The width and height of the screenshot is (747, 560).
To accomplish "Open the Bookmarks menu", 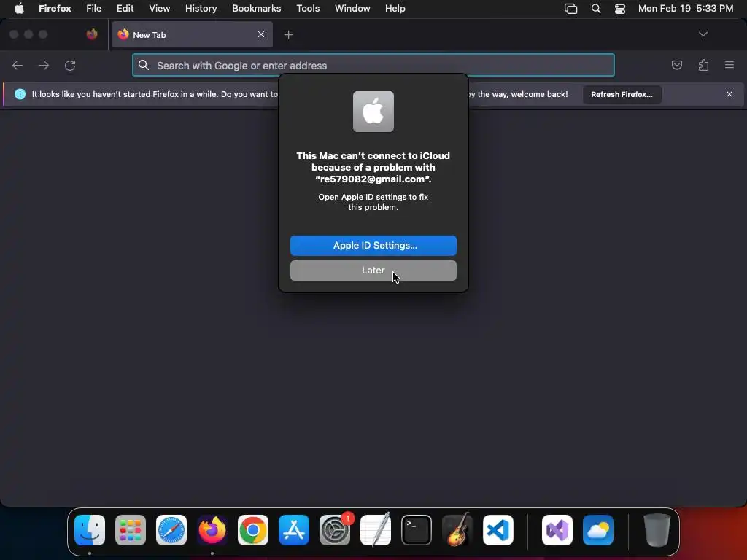I will point(256,8).
